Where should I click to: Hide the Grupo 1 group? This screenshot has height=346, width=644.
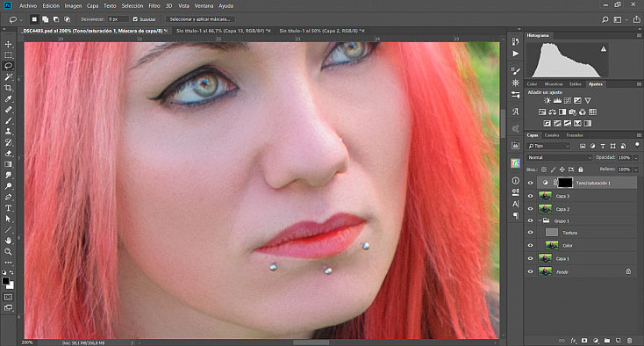click(x=530, y=220)
